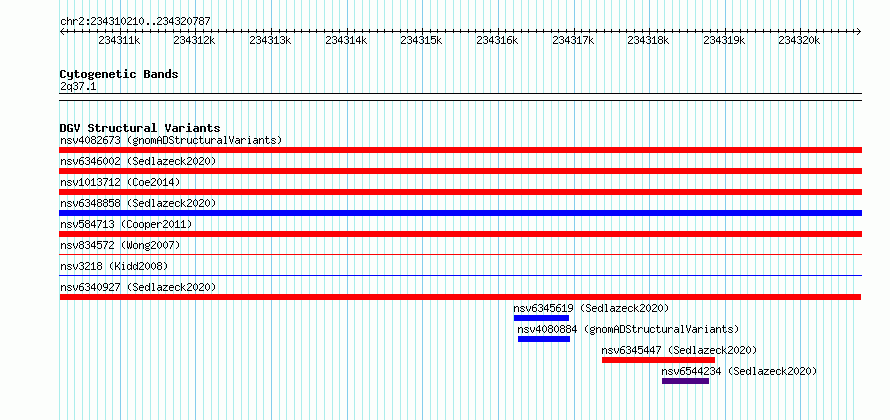890x420 pixels.
Task: Click the 234314k ruler position
Action: [346, 40]
